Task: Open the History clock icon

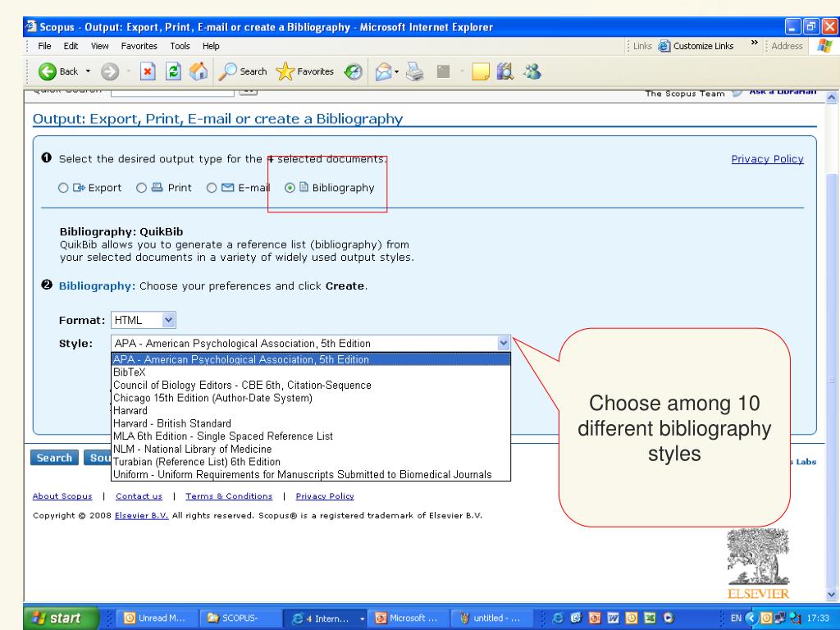Action: (x=353, y=71)
